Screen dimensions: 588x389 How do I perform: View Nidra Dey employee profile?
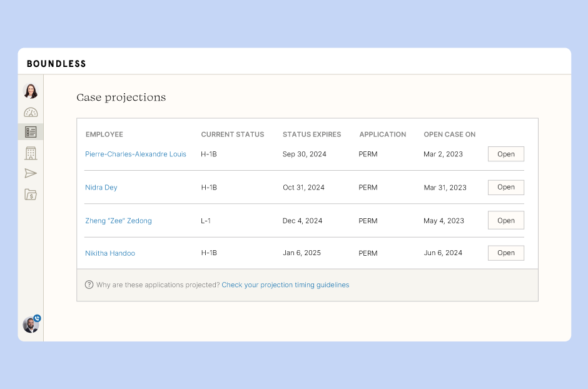tap(101, 188)
